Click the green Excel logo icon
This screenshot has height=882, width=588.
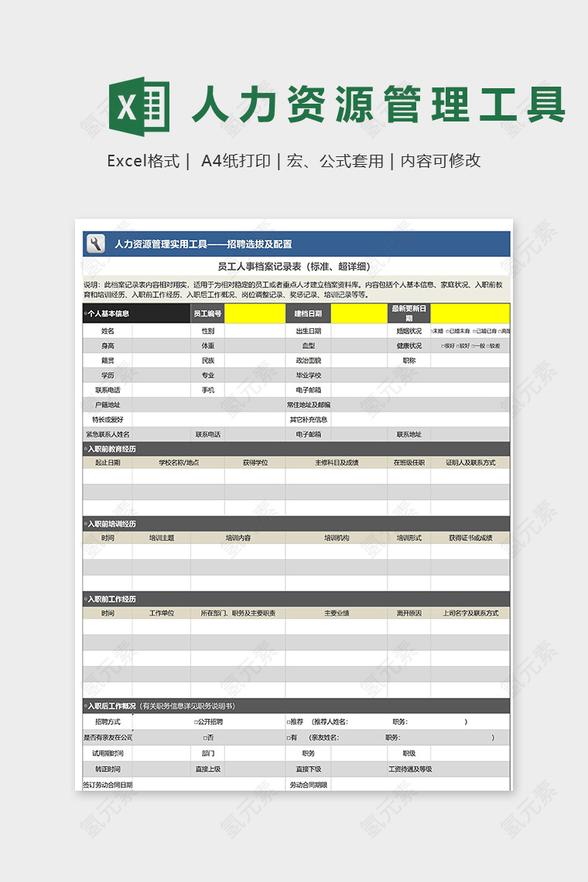pyautogui.click(x=138, y=106)
